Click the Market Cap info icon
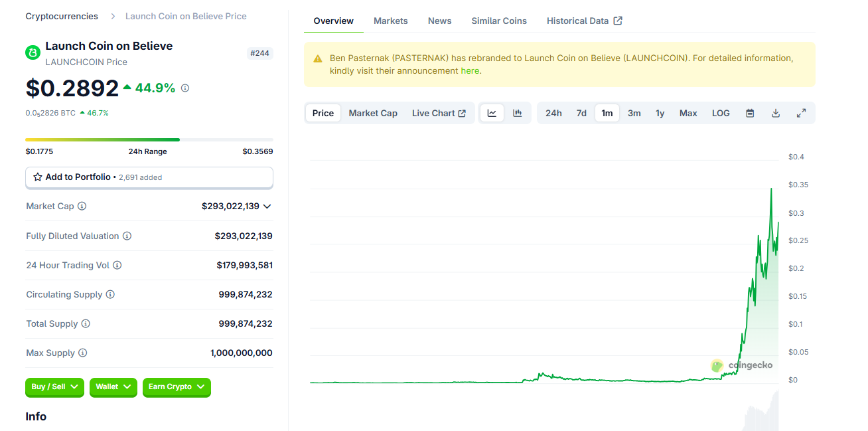Screen dimensions: 868x431 (82, 206)
